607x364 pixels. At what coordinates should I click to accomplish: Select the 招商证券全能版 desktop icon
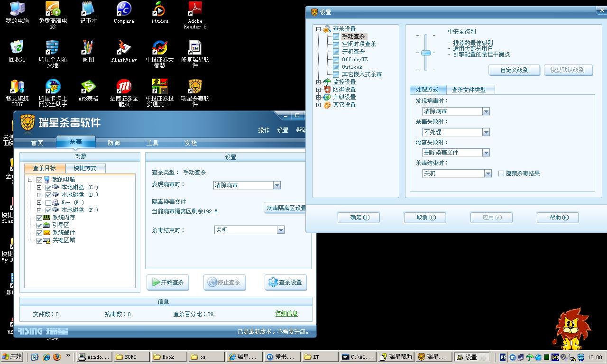coord(124,93)
